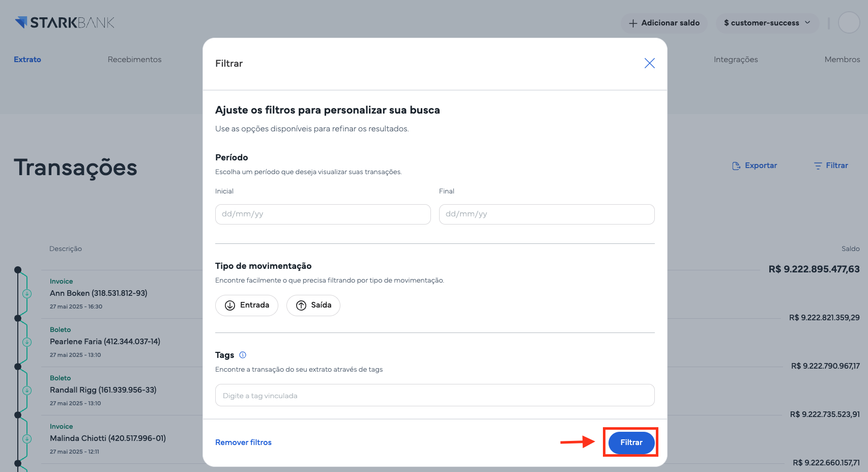Open the Integrações tab

(736, 60)
